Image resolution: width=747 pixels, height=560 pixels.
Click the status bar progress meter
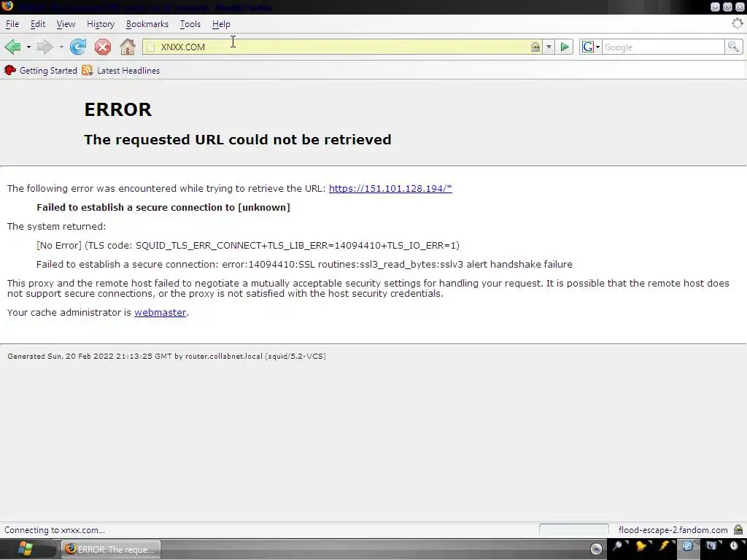click(573, 529)
